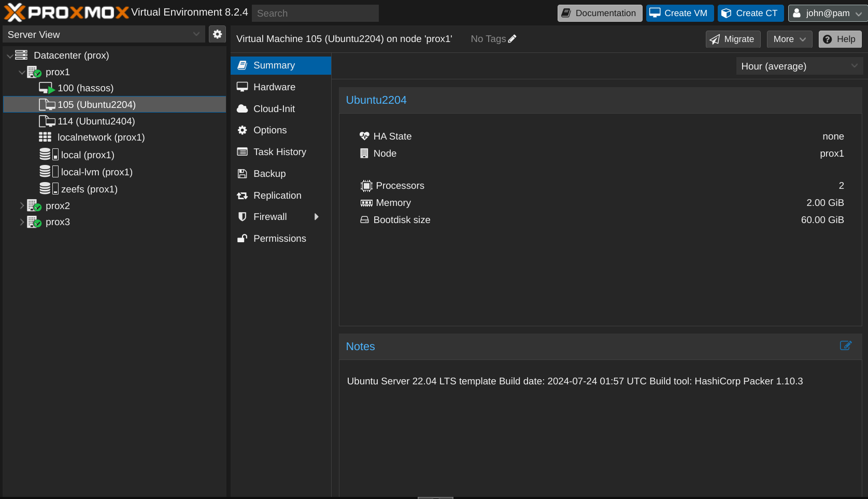The image size is (868, 499).
Task: Click the Processors chip icon
Action: tap(366, 186)
